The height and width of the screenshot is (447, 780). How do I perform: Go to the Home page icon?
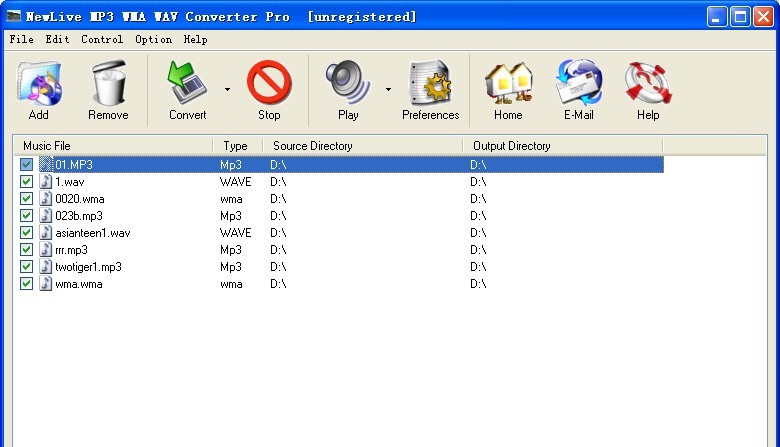[x=508, y=90]
